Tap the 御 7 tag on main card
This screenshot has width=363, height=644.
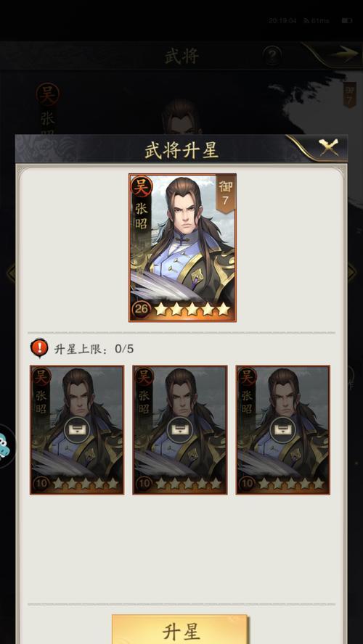tap(225, 194)
